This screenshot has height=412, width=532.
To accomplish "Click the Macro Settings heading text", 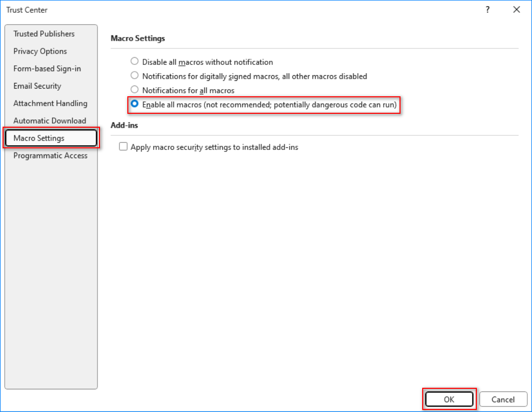I will [x=138, y=38].
